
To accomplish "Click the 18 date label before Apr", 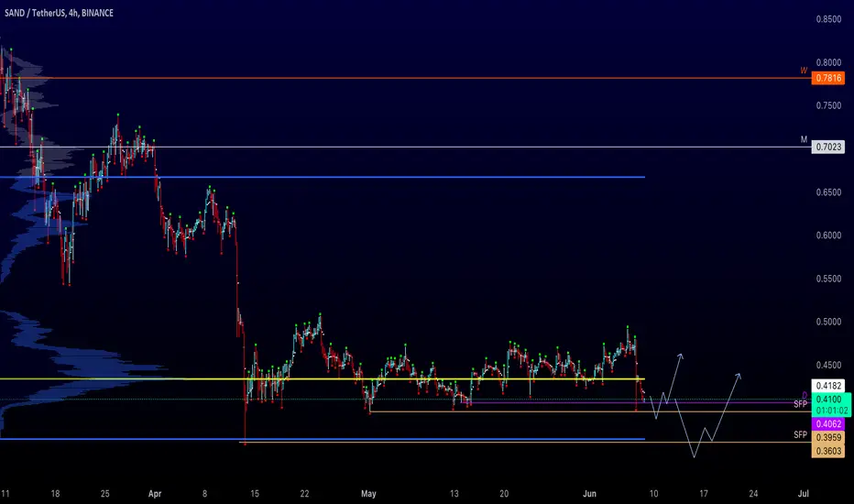I will pyautogui.click(x=55, y=494).
